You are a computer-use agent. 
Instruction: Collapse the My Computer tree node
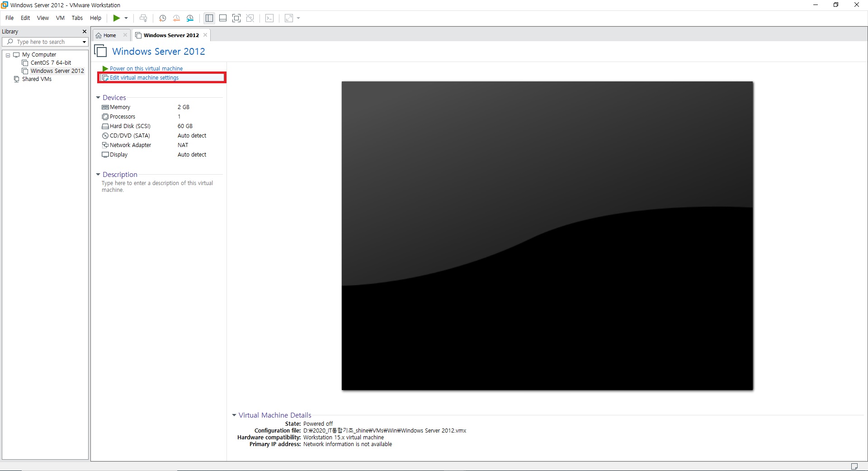8,55
